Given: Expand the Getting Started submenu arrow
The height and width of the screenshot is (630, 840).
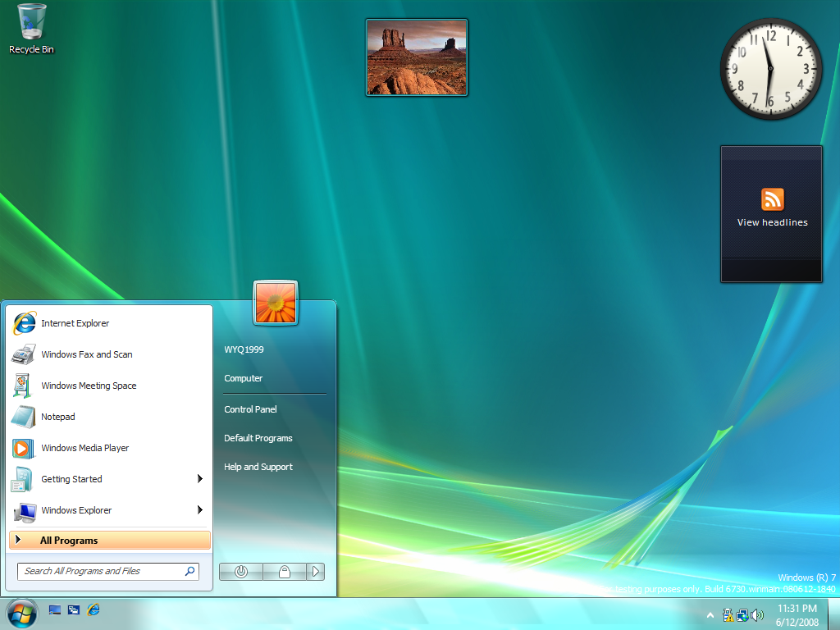Looking at the screenshot, I should 199,479.
